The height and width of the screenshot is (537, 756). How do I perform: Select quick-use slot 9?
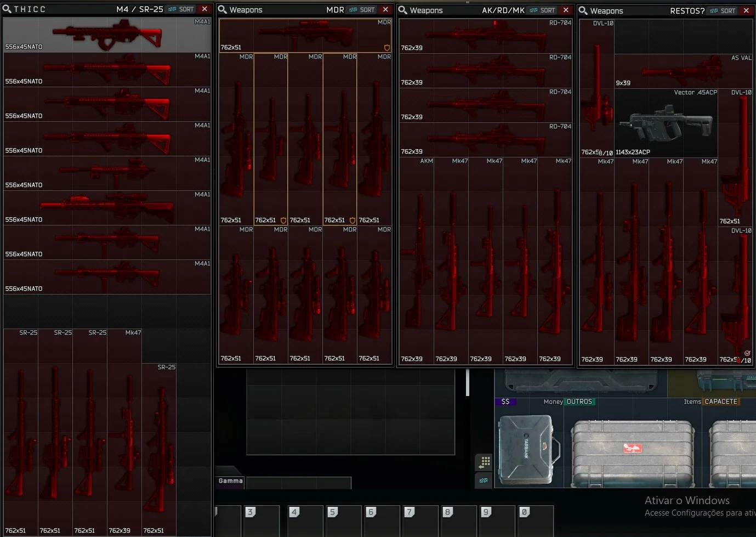[x=497, y=521]
